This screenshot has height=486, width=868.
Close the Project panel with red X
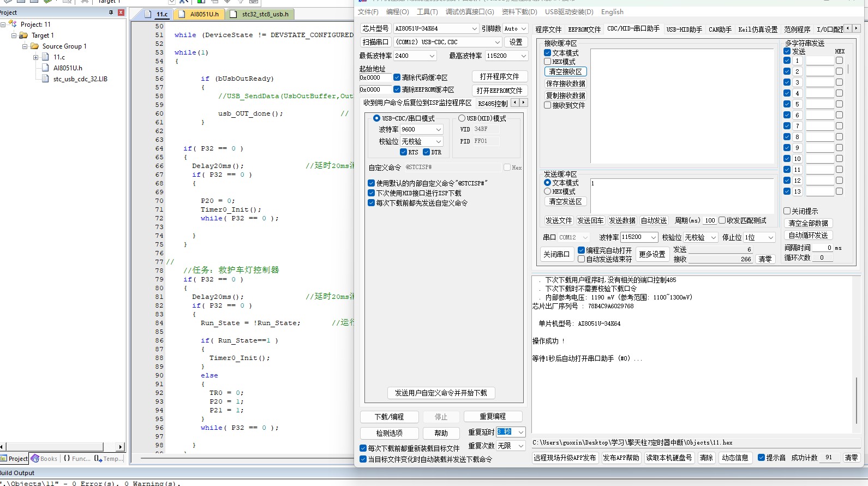click(121, 12)
